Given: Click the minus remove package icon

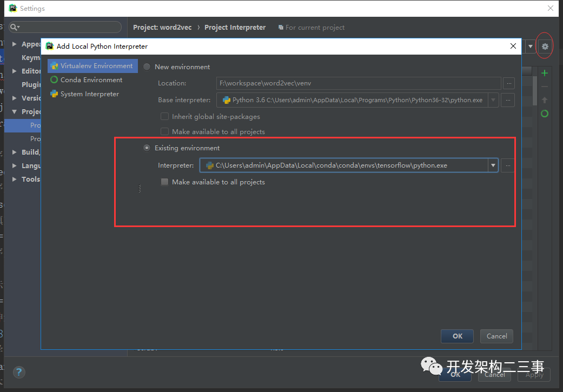Looking at the screenshot, I should [x=544, y=87].
